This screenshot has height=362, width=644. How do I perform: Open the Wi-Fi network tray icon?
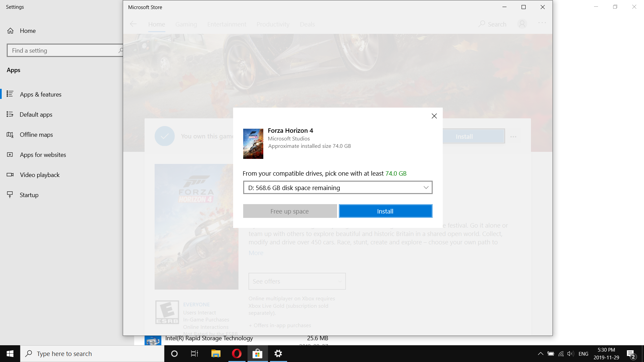point(561,354)
